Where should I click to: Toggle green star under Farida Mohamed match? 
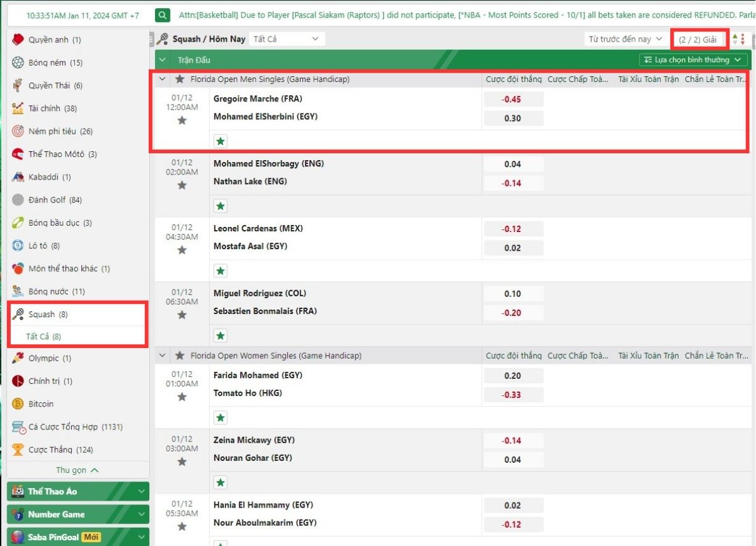[x=220, y=417]
